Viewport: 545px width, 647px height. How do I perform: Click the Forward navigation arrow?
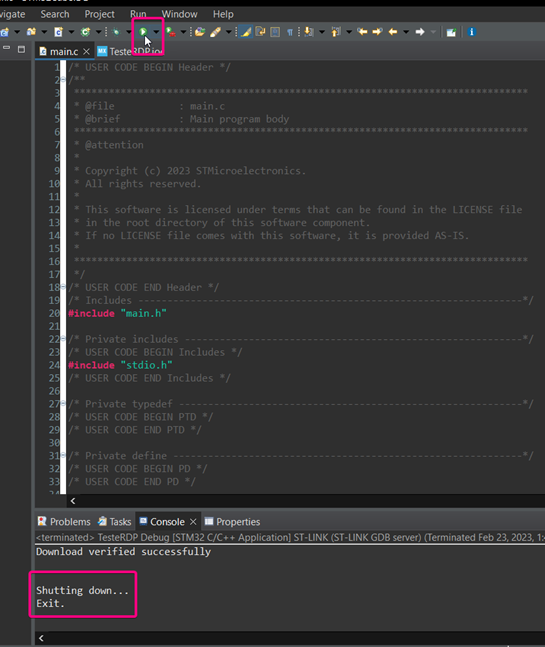[x=420, y=32]
